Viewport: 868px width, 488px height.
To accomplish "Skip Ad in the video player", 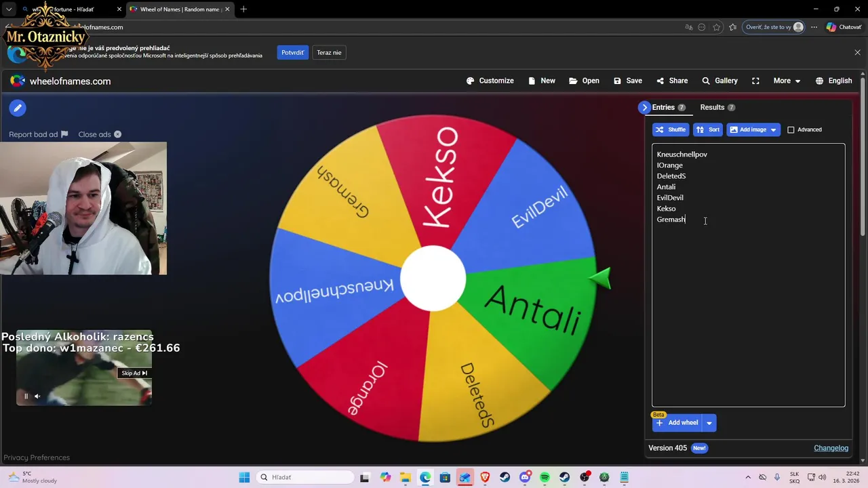I will pyautogui.click(x=134, y=373).
